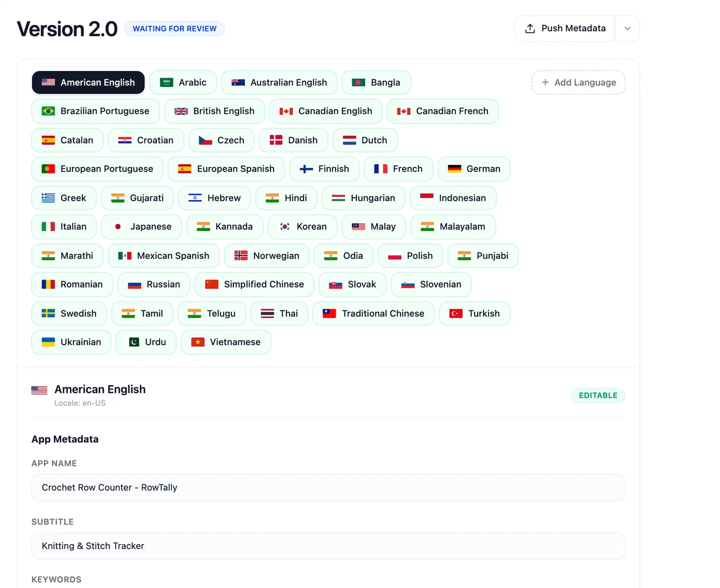Click the Danish flag icon
This screenshot has width=720, height=588.
[x=276, y=140]
